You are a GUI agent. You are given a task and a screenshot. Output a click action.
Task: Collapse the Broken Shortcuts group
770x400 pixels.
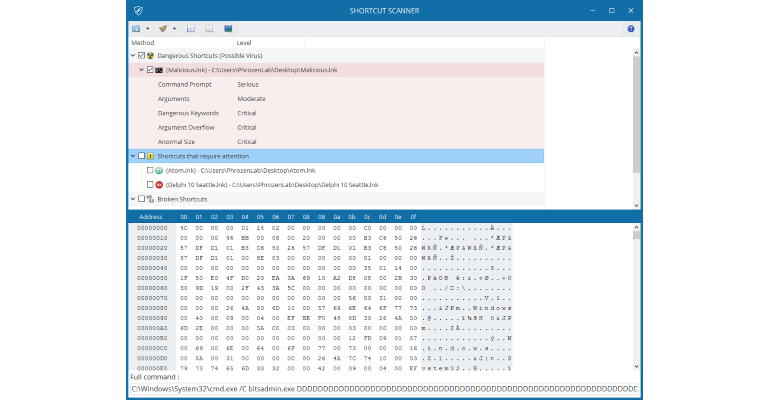pyautogui.click(x=133, y=199)
